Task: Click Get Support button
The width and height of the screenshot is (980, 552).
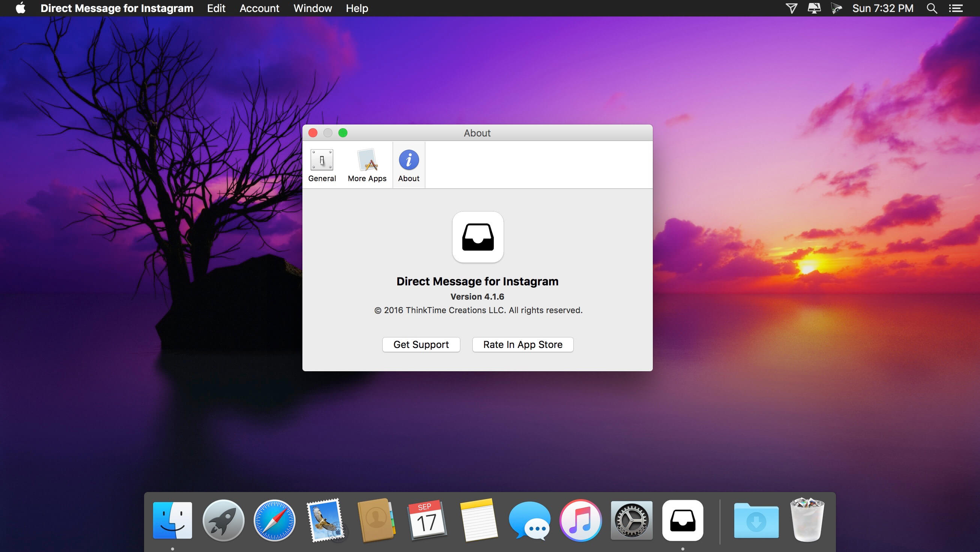Action: (x=421, y=344)
